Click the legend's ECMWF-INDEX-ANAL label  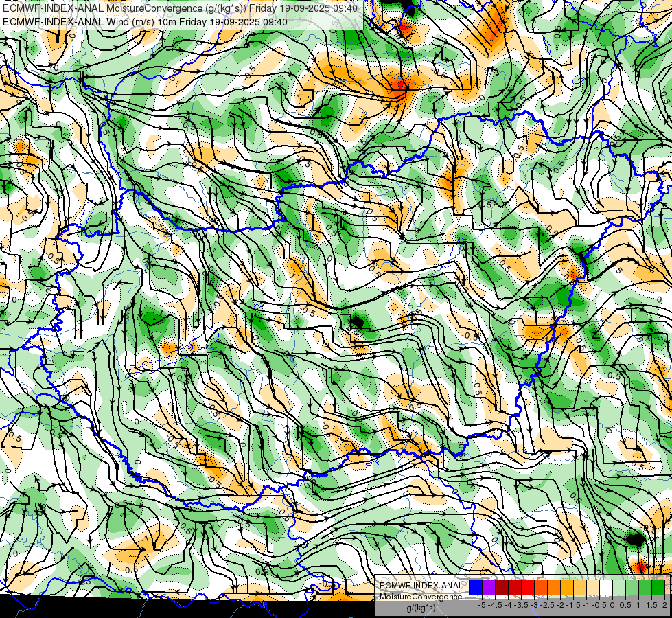pyautogui.click(x=421, y=586)
